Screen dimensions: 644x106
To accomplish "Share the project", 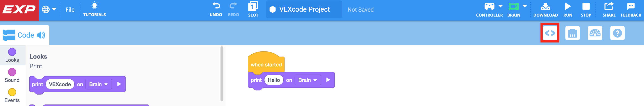I will point(609,9).
